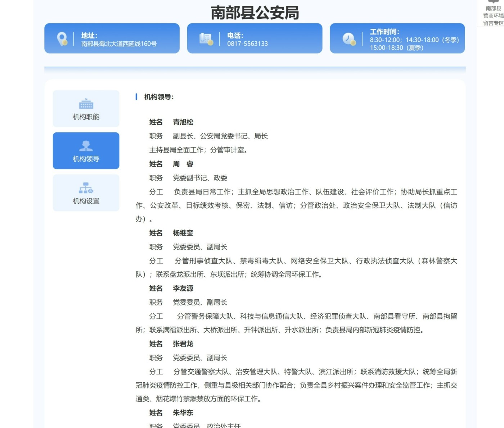Click the telephone icon in phone card
Screen dimensions: 504x428
point(206,38)
